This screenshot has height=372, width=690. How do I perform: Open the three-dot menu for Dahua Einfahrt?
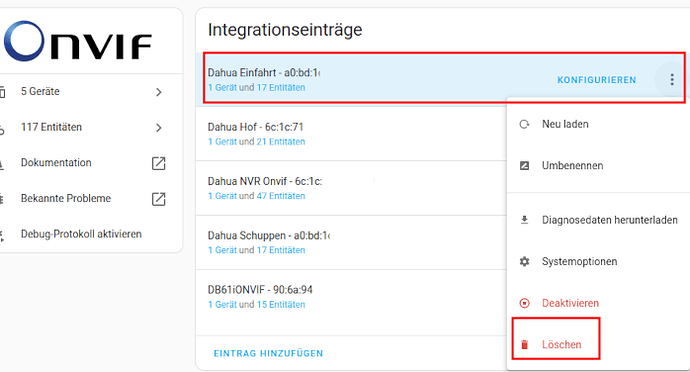pyautogui.click(x=672, y=80)
